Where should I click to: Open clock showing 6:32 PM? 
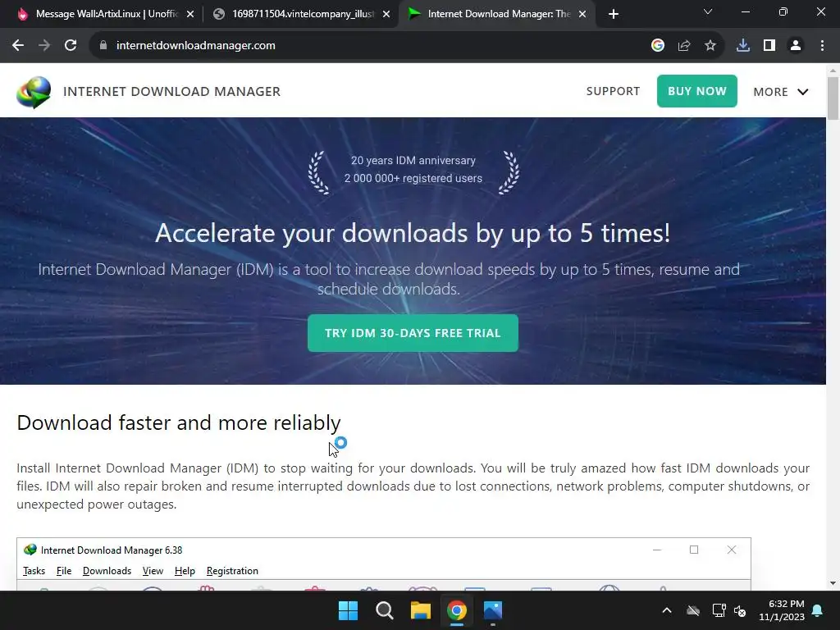pos(782,610)
